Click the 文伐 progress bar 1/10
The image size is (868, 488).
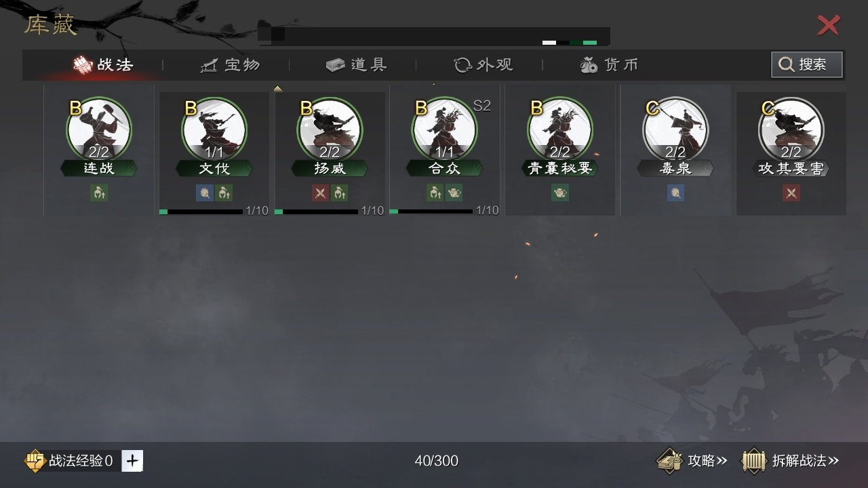[x=214, y=211]
